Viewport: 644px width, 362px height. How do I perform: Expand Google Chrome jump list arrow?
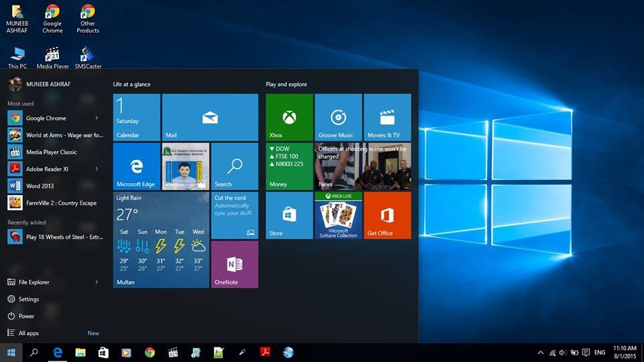(x=97, y=118)
